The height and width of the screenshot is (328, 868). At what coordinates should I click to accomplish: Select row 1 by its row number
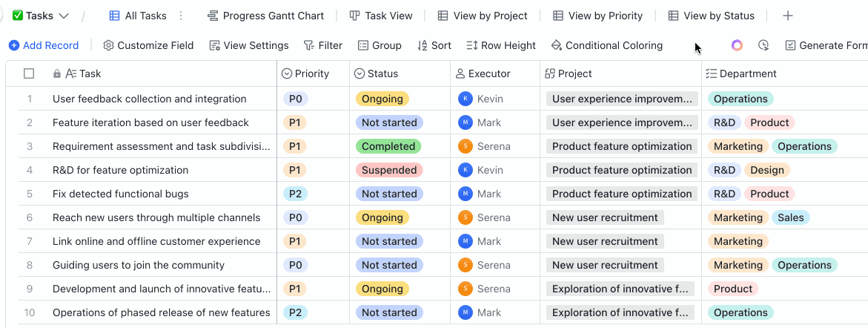[x=30, y=99]
